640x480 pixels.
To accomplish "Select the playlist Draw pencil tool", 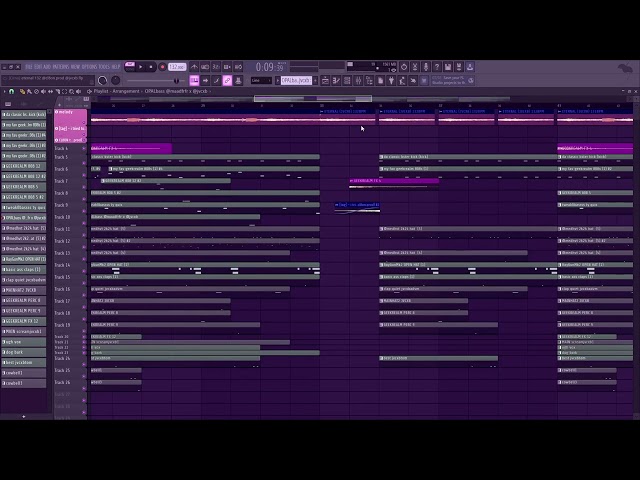I will click(22, 91).
